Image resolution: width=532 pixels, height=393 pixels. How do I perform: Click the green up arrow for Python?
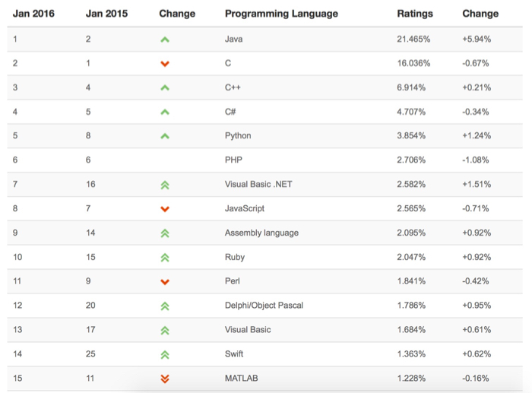tap(165, 137)
